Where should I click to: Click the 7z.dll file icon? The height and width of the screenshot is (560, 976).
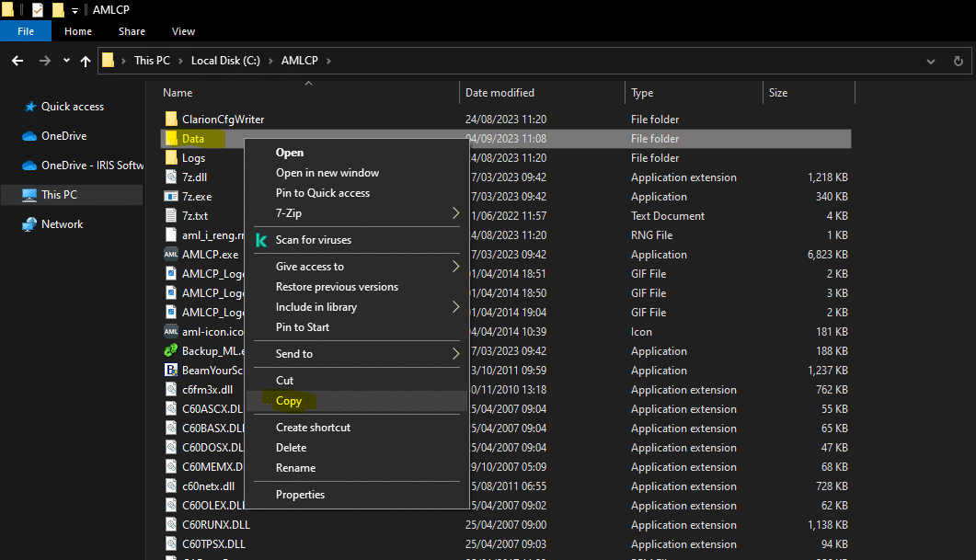(171, 177)
